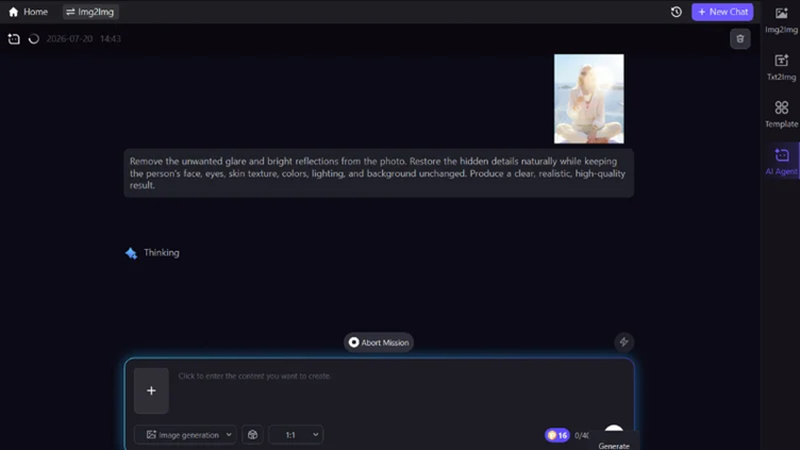800x450 pixels.
Task: Delete this conversation with the trash icon
Action: (740, 39)
